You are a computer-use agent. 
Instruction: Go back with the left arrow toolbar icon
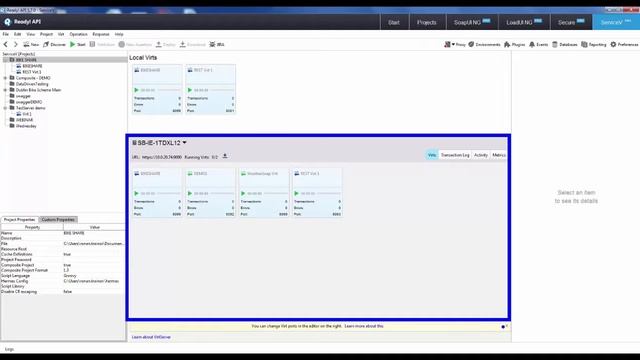(x=6, y=44)
